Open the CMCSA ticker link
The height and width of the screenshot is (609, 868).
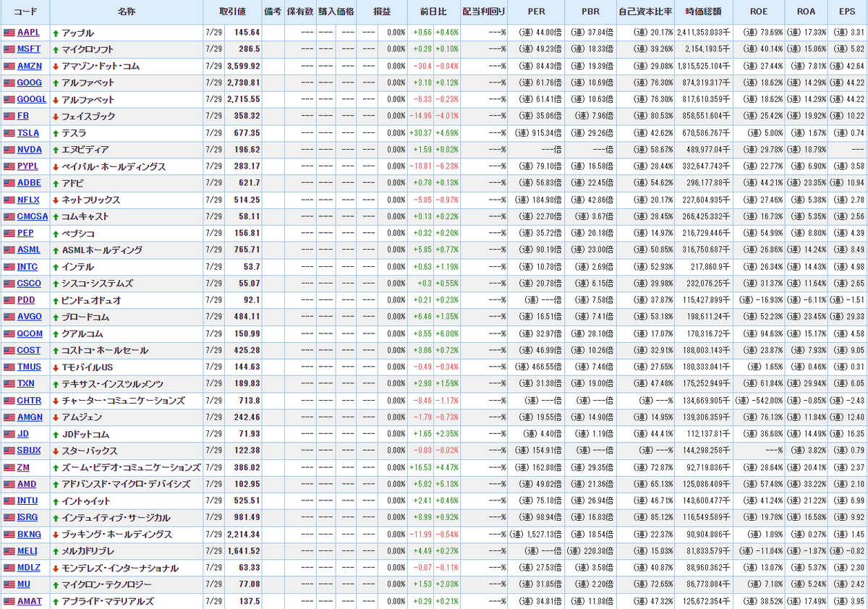tap(33, 216)
